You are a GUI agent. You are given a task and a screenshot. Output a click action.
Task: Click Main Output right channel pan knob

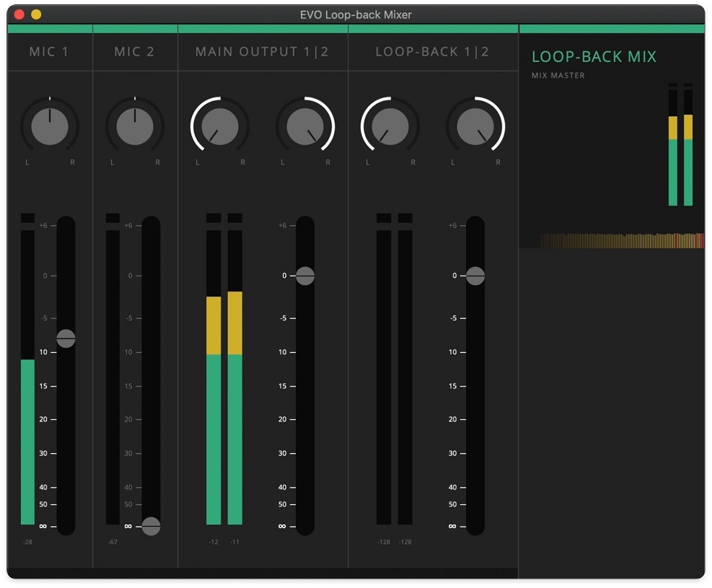305,127
